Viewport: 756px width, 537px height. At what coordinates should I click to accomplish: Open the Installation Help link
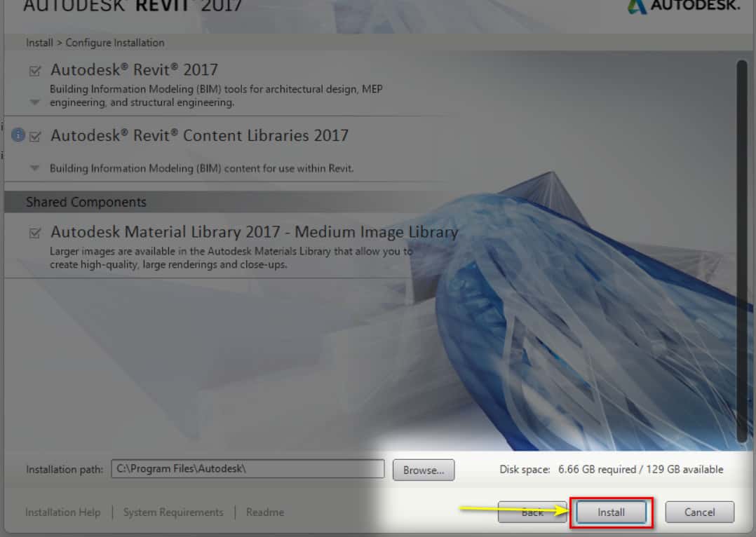(x=62, y=512)
